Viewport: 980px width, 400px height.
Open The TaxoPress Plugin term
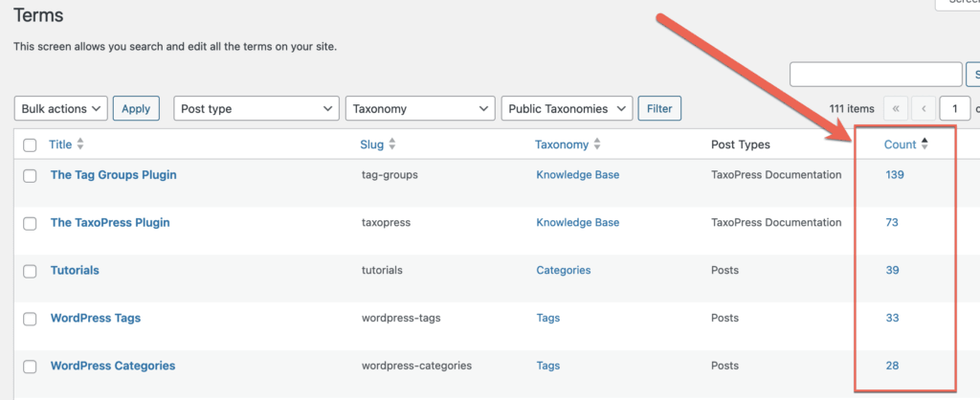(x=110, y=223)
